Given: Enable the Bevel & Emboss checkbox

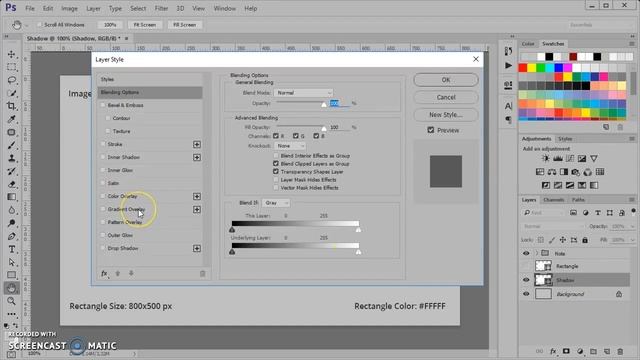Looking at the screenshot, I should coord(103,105).
